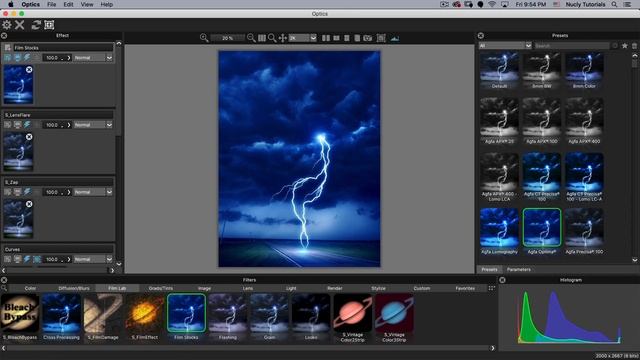The height and width of the screenshot is (360, 640).
Task: Toggle the second icon on S_LensFlare layer
Action: pyautogui.click(x=18, y=124)
